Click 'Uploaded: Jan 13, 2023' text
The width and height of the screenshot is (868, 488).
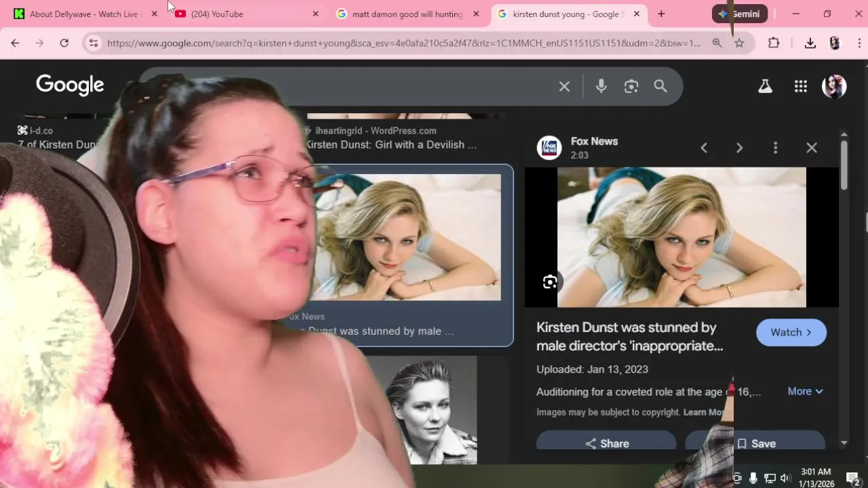pos(592,369)
